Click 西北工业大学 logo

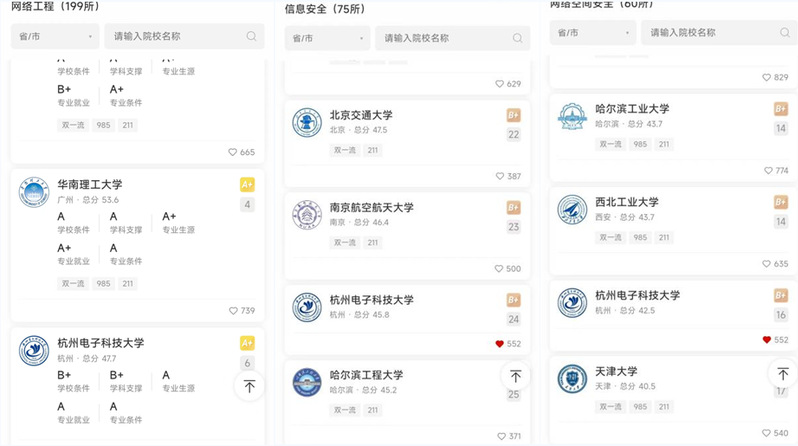click(573, 210)
